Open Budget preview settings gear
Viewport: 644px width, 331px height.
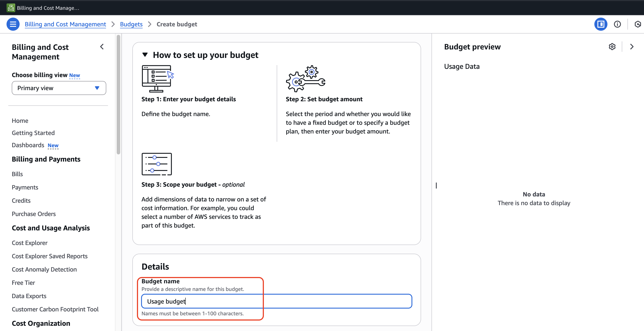click(612, 47)
